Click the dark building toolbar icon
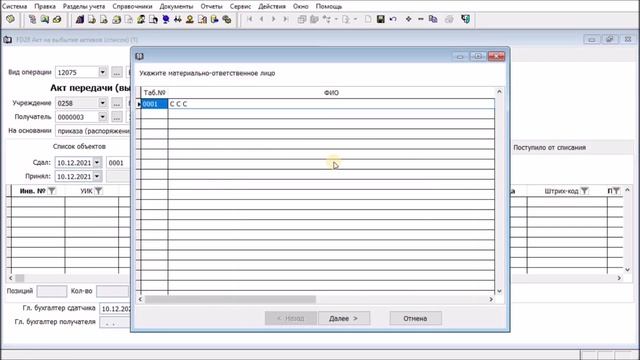 pyautogui.click(x=80, y=19)
